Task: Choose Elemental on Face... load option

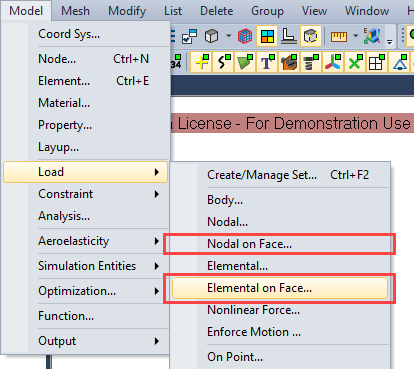Action: point(280,288)
